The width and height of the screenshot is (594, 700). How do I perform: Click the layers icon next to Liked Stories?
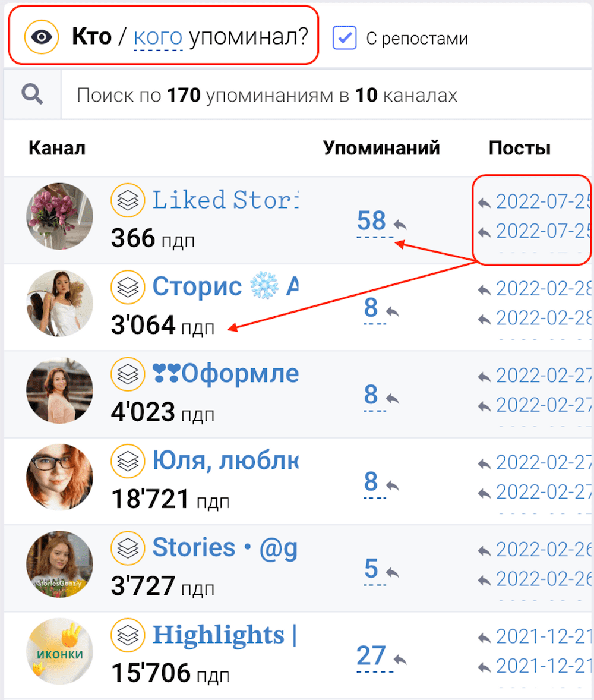128,200
